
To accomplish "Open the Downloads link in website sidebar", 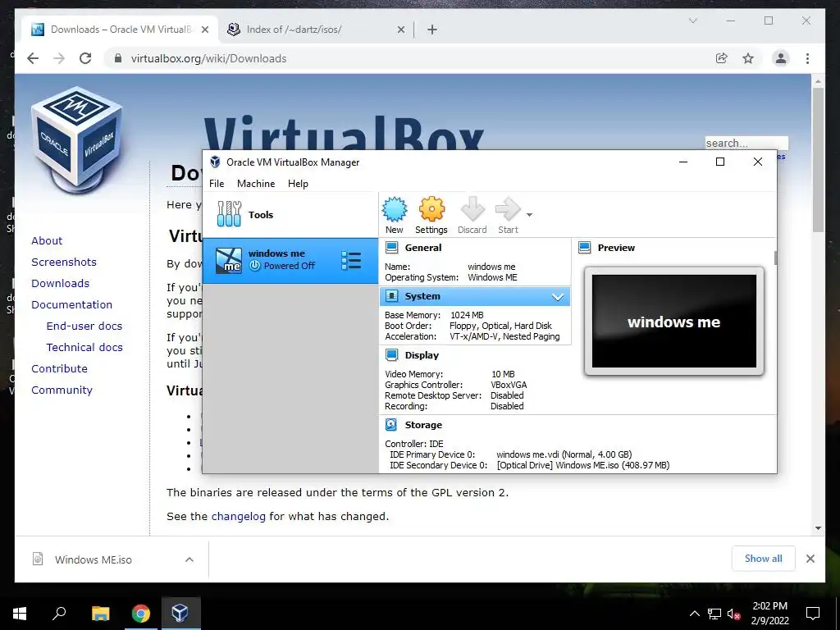I will click(60, 283).
